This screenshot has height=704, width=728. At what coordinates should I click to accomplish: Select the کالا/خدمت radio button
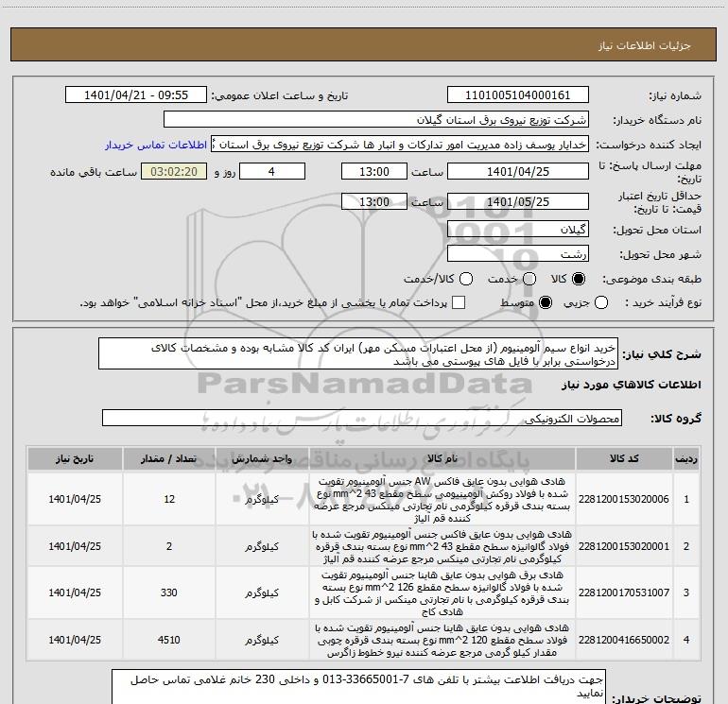[x=466, y=279]
